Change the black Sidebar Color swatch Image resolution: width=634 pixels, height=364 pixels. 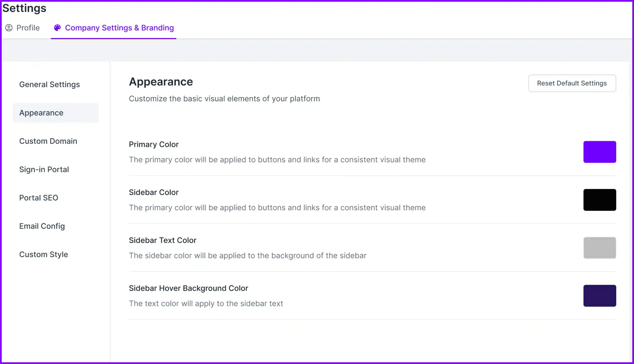click(600, 200)
